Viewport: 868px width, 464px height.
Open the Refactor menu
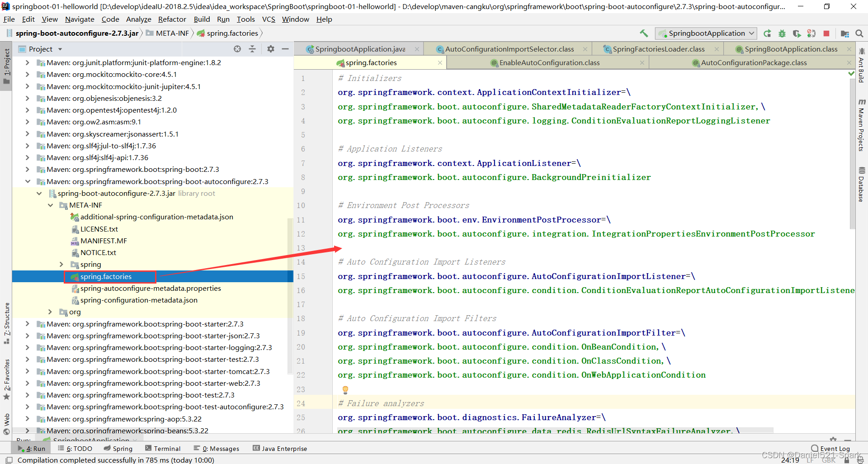pos(172,19)
